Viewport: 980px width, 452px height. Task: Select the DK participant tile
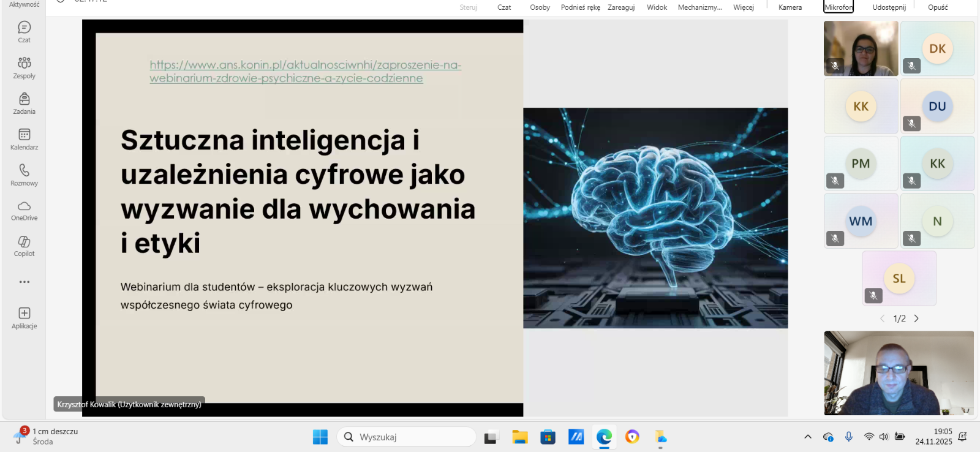tap(937, 49)
